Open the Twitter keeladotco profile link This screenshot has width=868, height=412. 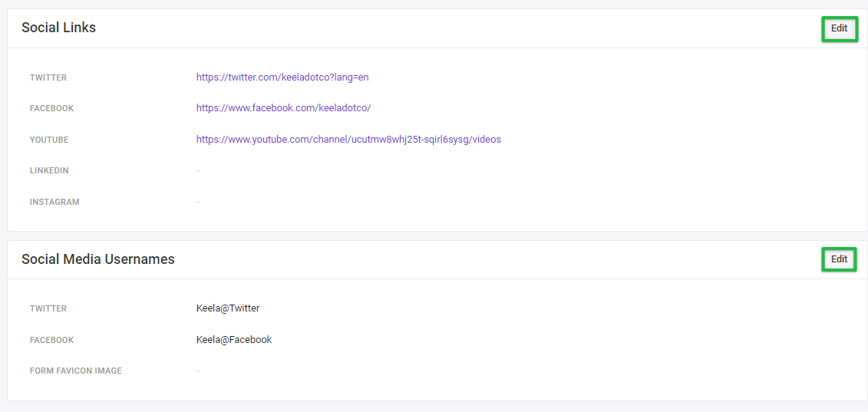tap(282, 77)
